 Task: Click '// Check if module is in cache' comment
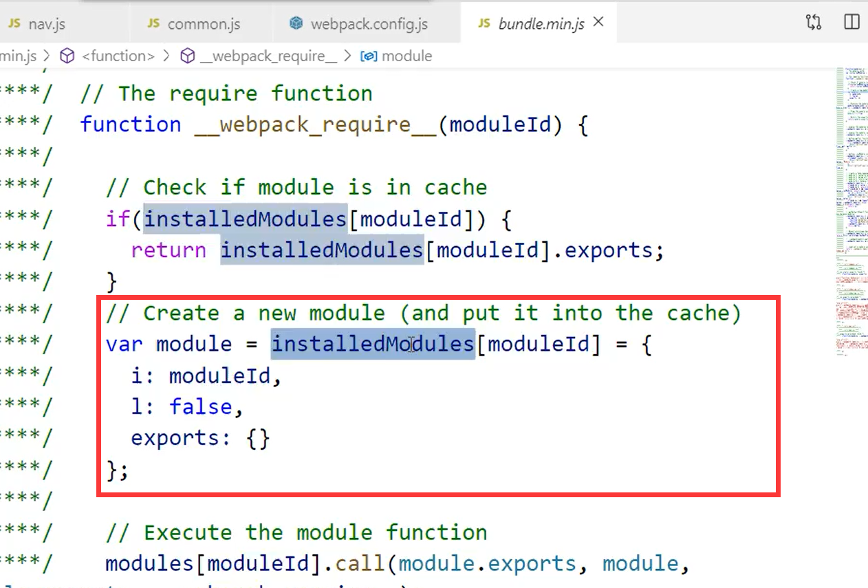click(x=296, y=187)
